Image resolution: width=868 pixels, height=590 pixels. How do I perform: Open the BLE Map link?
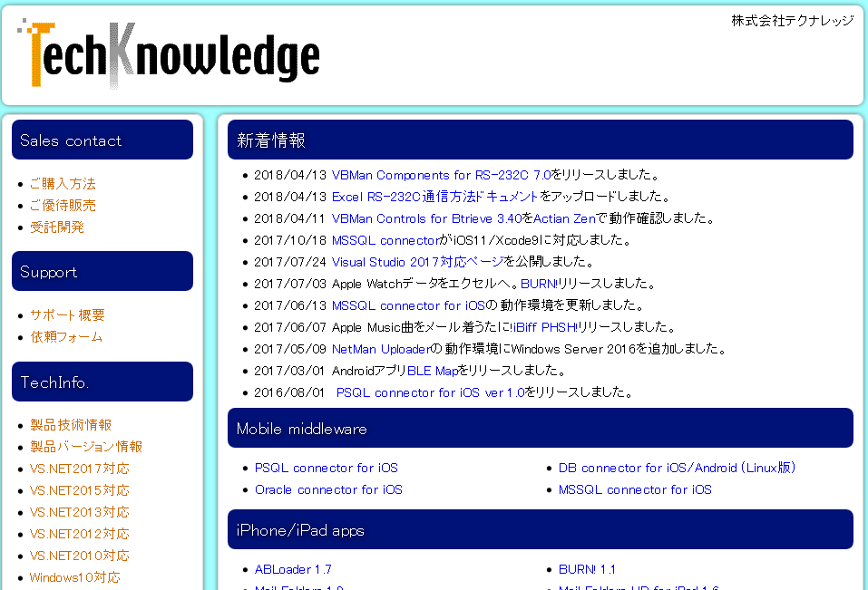[433, 371]
